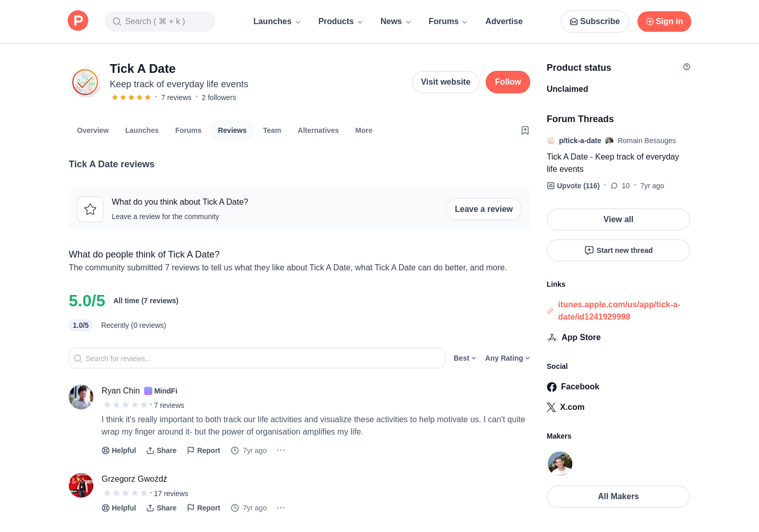Mark Ryan Chin's review as Helpful
759x532 pixels.
pos(119,450)
